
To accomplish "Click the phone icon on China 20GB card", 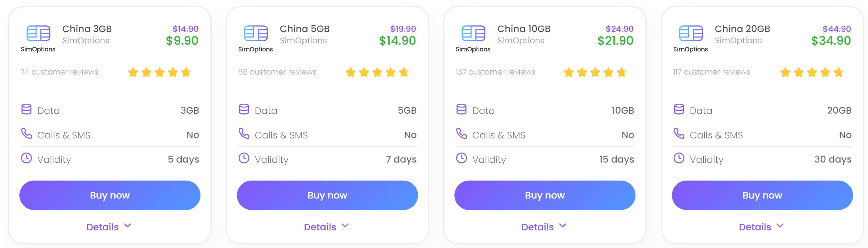I will pyautogui.click(x=679, y=134).
